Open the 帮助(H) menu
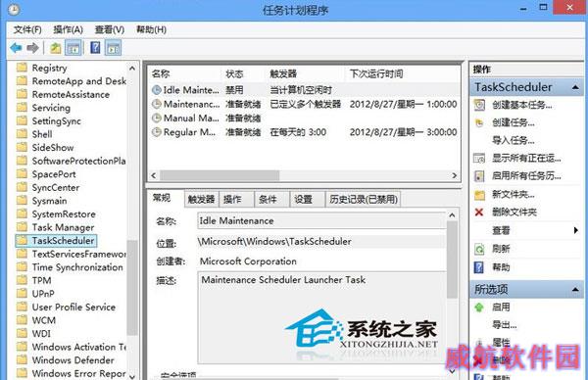The height and width of the screenshot is (380, 588). pyautogui.click(x=151, y=29)
